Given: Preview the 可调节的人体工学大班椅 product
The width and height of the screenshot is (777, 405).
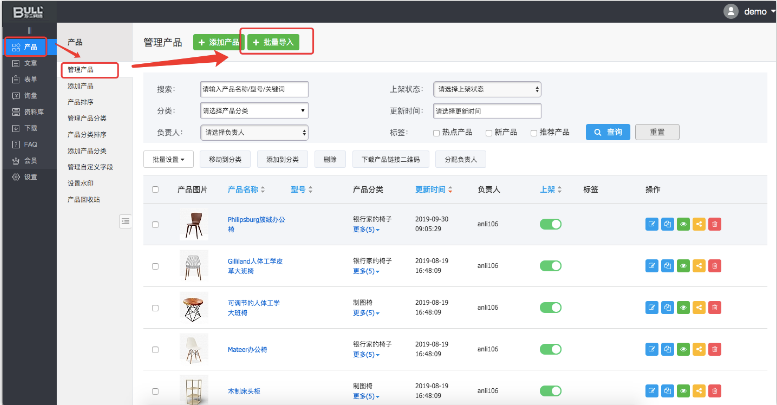Looking at the screenshot, I should [x=683, y=307].
